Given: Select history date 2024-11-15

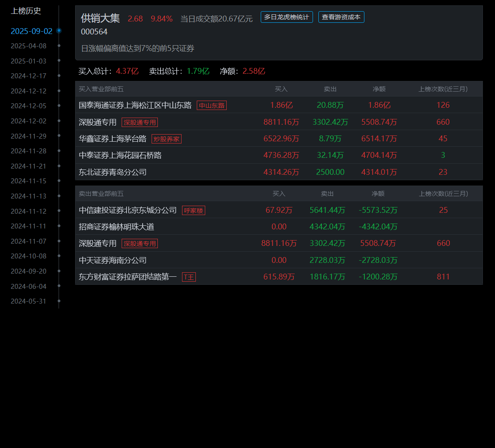Looking at the screenshot, I should [29, 181].
